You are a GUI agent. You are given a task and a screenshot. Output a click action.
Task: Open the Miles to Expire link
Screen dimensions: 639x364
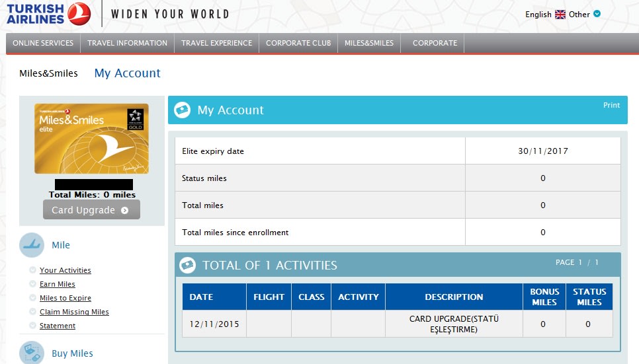click(x=65, y=298)
